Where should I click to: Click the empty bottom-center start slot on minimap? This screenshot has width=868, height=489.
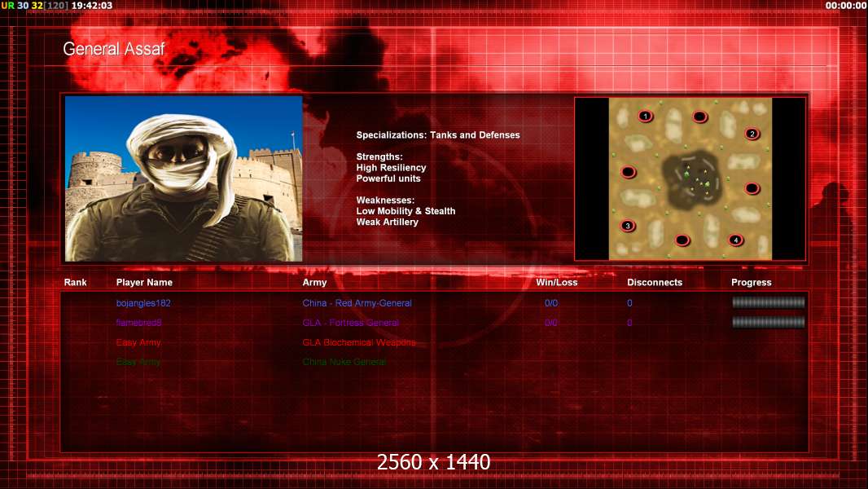(682, 240)
